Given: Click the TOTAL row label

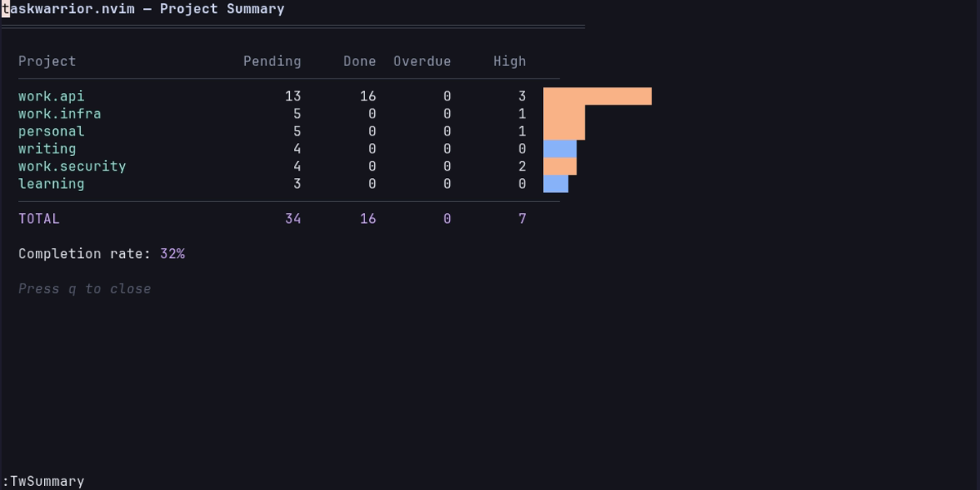Looking at the screenshot, I should (x=39, y=219).
